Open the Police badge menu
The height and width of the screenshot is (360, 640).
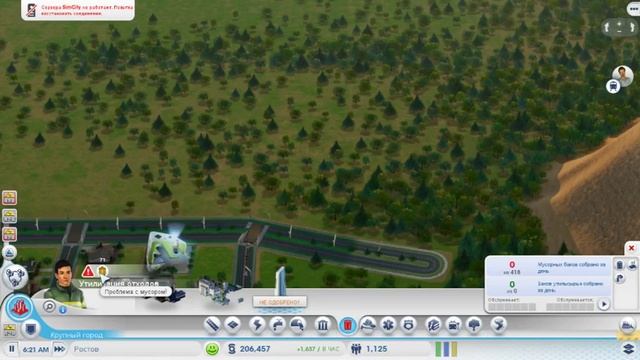point(408,325)
